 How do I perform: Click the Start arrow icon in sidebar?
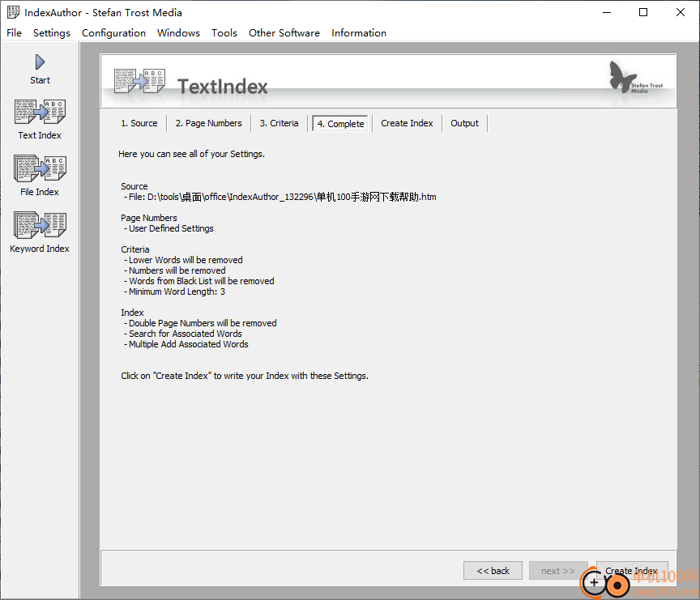pyautogui.click(x=40, y=62)
